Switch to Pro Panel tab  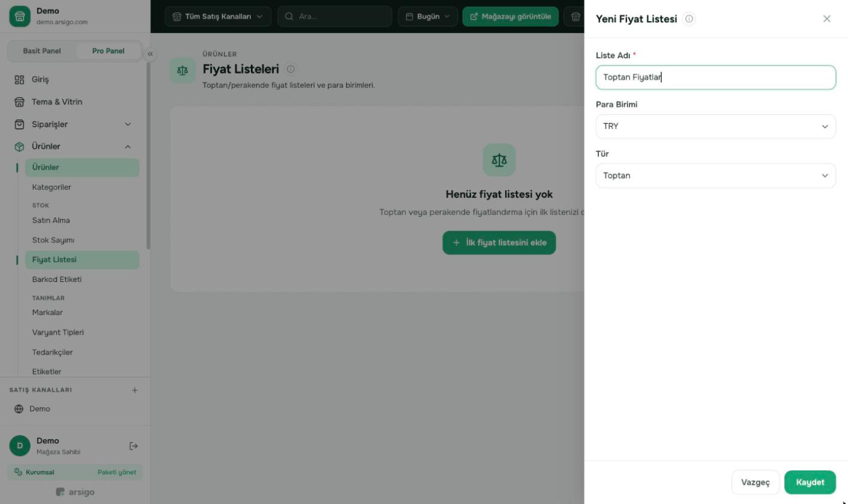(108, 51)
